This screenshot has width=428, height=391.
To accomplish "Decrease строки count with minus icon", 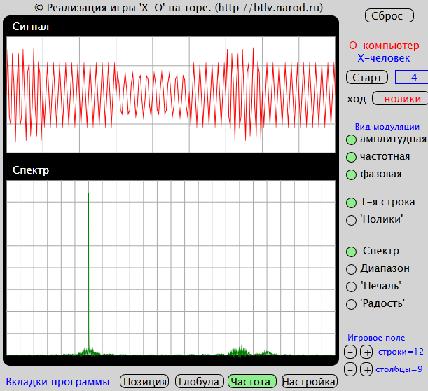I will pyautogui.click(x=350, y=352).
